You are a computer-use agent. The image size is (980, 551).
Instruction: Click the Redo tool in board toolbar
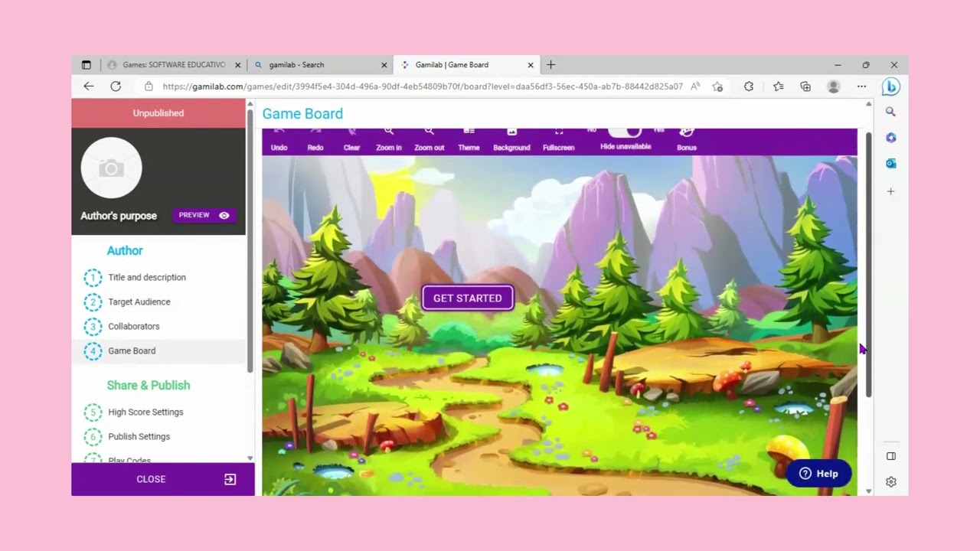[315, 141]
